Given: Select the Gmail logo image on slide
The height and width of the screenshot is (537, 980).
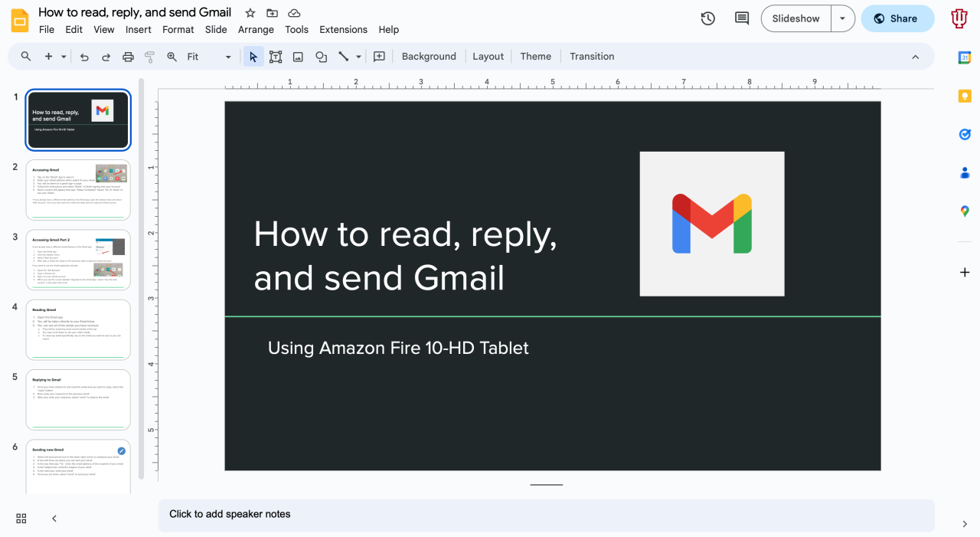Looking at the screenshot, I should (712, 224).
